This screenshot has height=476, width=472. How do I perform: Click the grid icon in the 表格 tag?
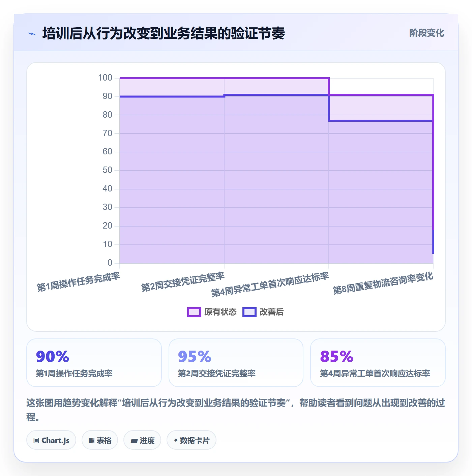[91, 440]
